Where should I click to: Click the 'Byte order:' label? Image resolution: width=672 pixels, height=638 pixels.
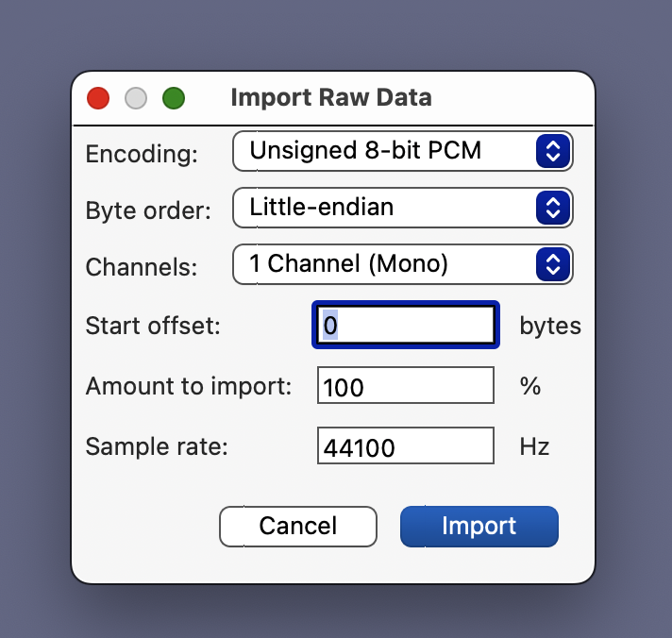tap(147, 210)
